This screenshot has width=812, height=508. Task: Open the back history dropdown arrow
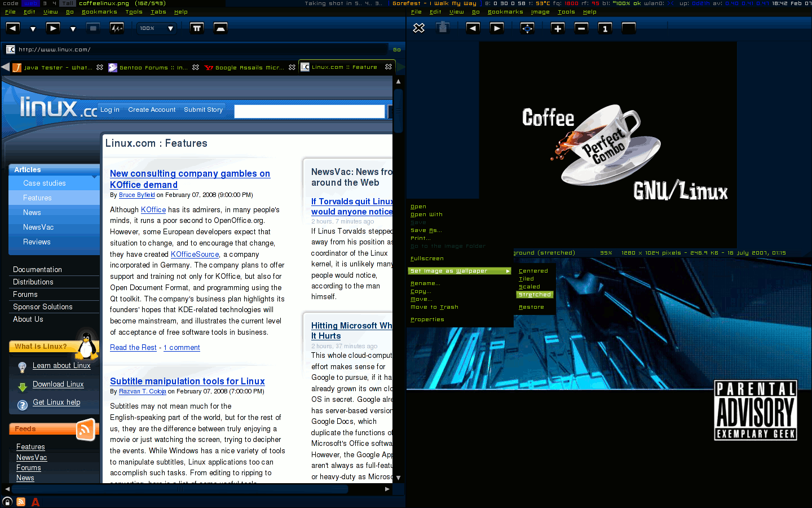pos(33,28)
